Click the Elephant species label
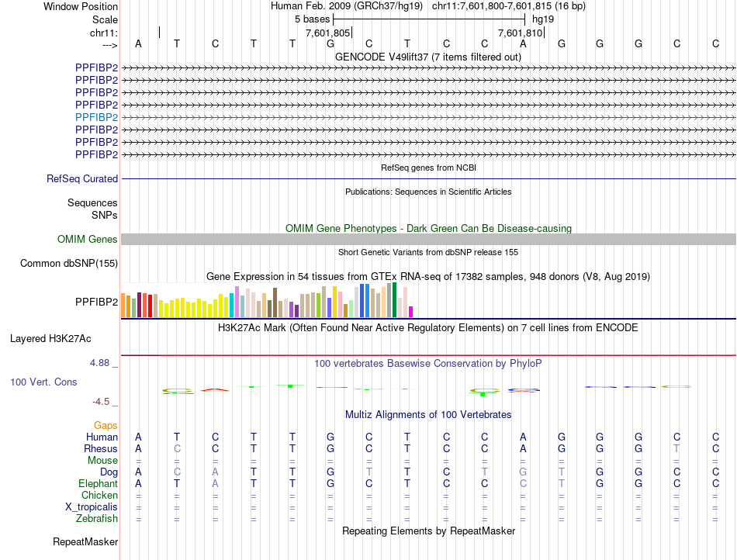This screenshot has width=737, height=560. (x=98, y=483)
